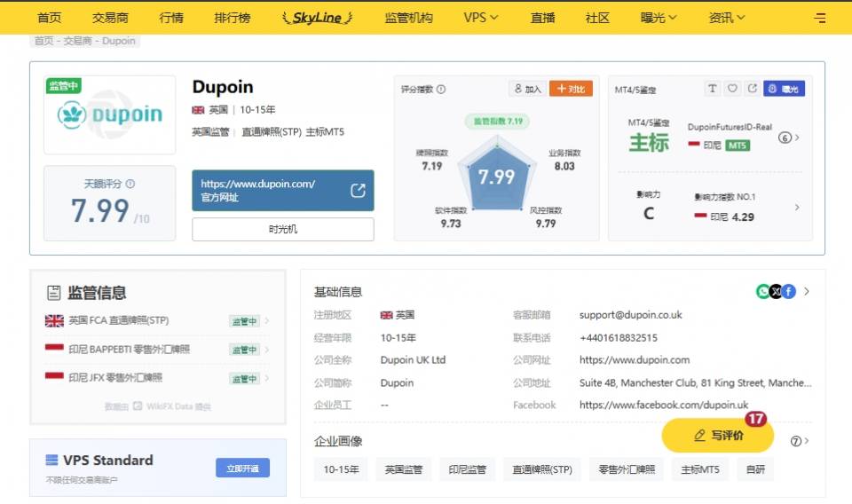Open the Facebook social icon in 基础信息
852x504 pixels.
pos(789,292)
